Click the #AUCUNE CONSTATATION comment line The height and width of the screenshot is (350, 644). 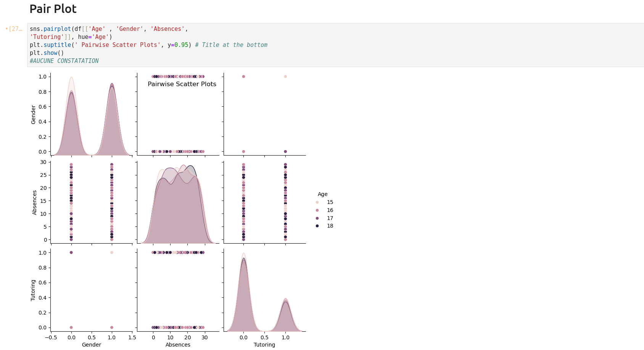[64, 61]
